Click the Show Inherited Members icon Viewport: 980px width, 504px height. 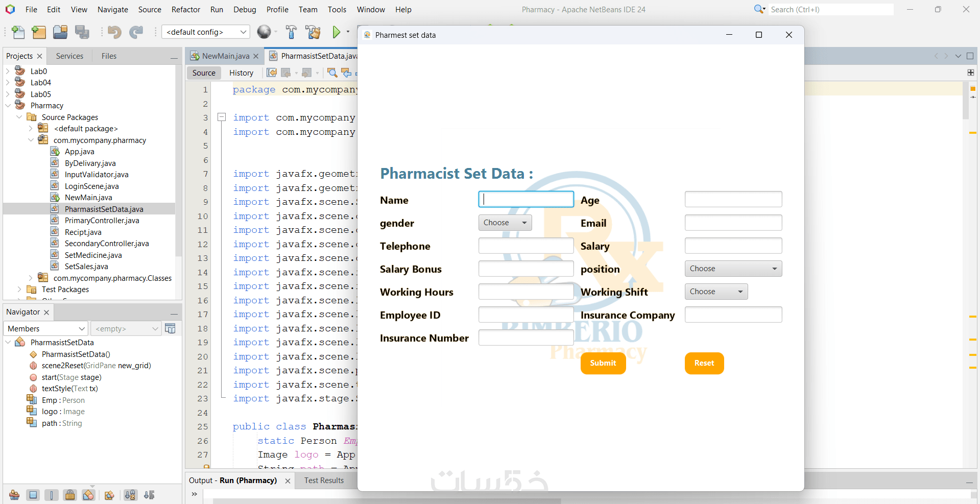(x=14, y=495)
